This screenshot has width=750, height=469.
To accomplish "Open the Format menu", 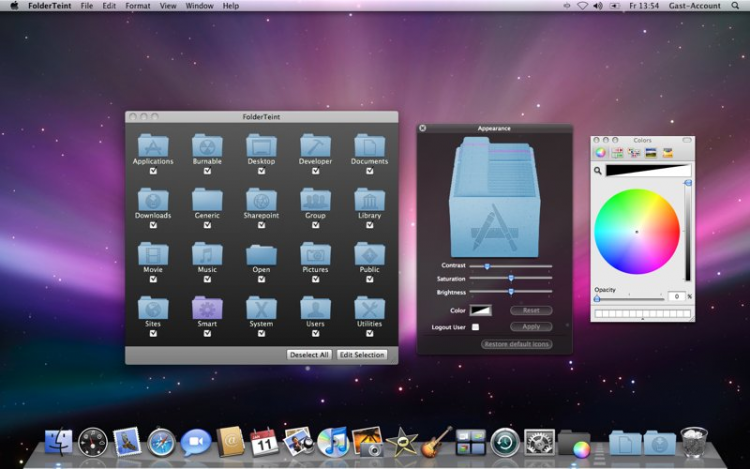I will coord(138,6).
